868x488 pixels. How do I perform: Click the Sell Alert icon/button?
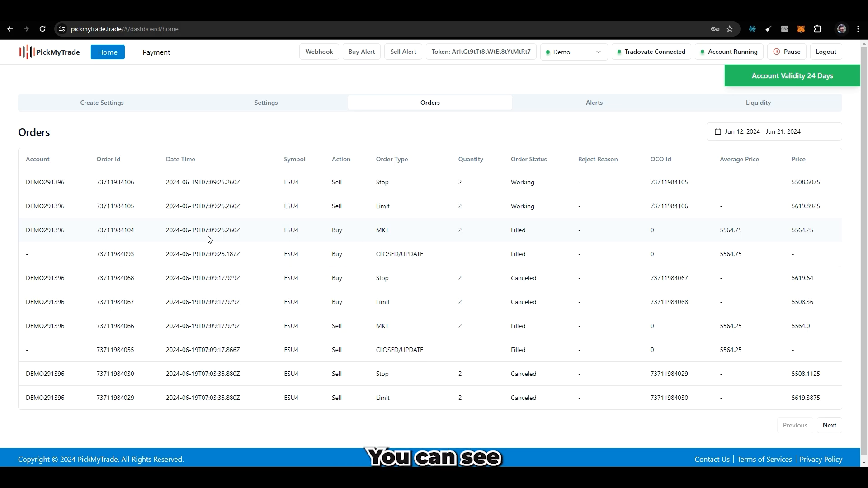click(404, 51)
